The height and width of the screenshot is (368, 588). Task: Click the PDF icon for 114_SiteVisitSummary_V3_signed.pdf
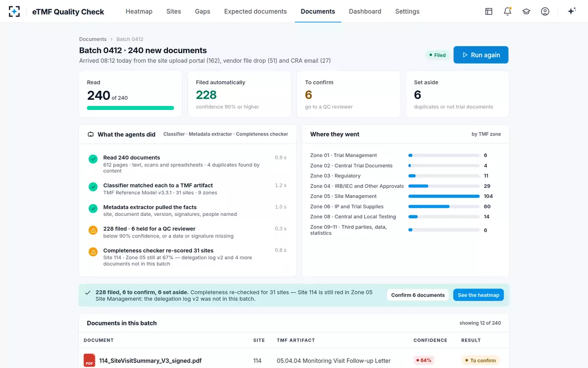pyautogui.click(x=89, y=360)
